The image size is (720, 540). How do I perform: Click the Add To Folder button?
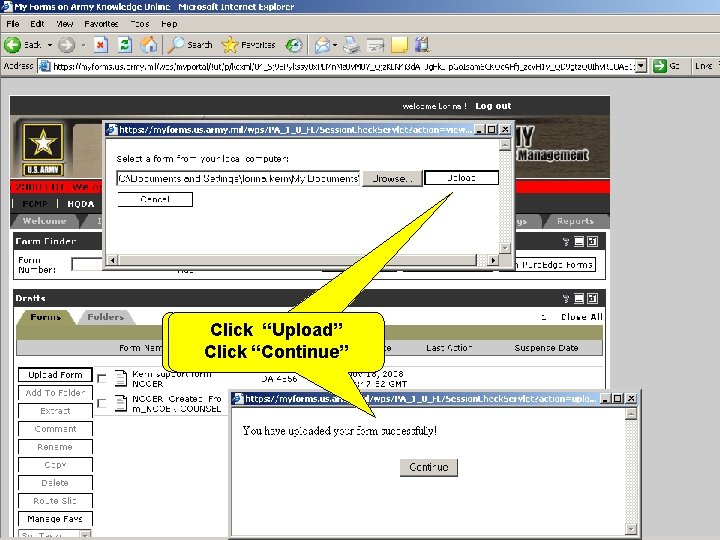point(55,393)
